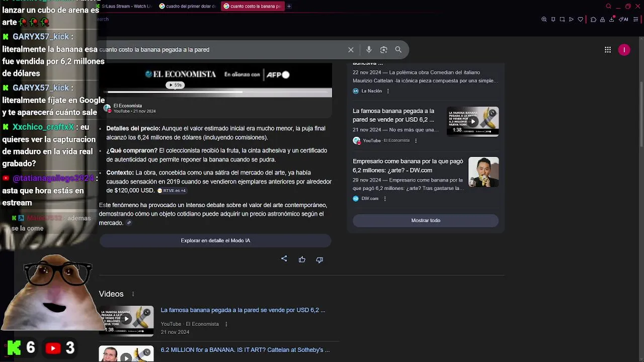Image resolution: width=644 pixels, height=362 pixels.
Task: Give thumbs up to the AI overview
Action: coord(302,259)
